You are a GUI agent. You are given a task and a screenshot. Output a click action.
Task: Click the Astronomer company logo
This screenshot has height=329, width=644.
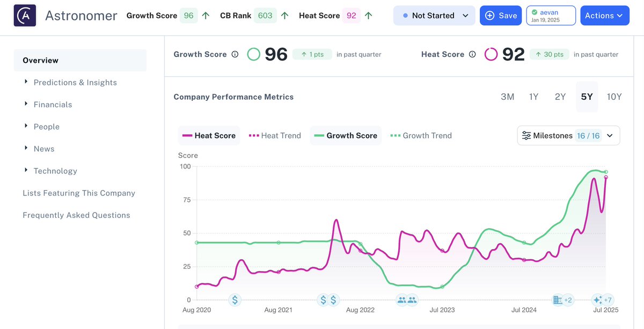[x=25, y=16]
